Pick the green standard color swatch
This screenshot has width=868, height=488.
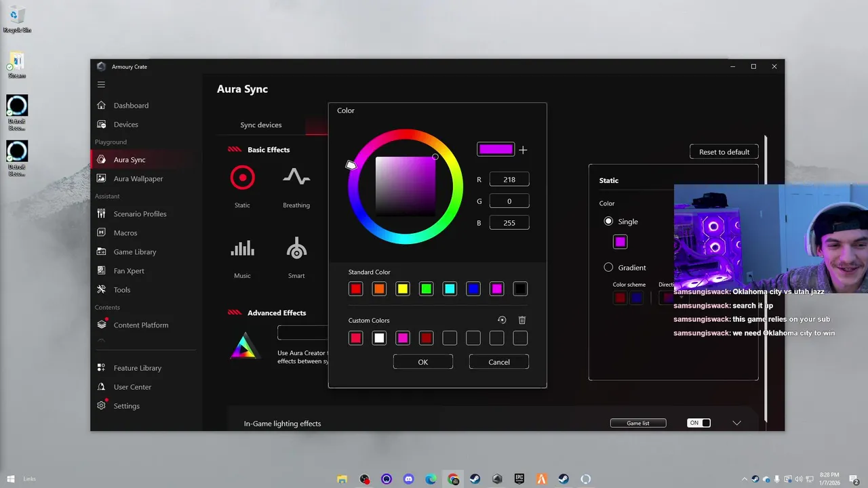[426, 289]
